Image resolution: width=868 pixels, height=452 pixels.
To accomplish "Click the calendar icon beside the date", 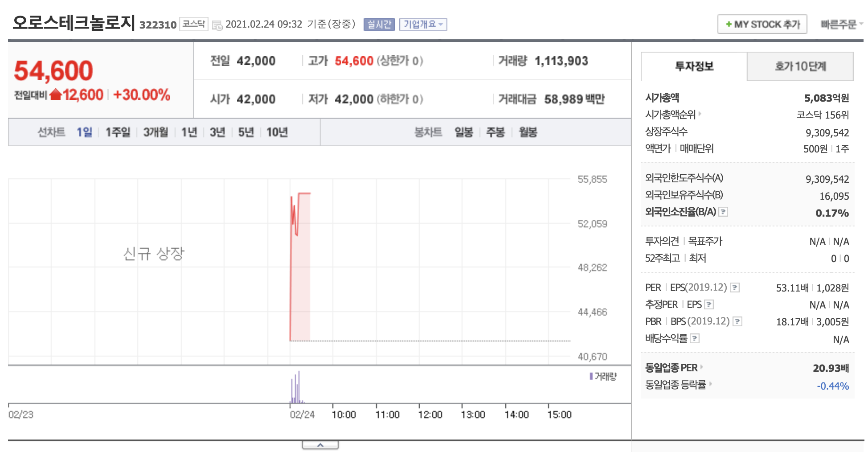I will (217, 25).
